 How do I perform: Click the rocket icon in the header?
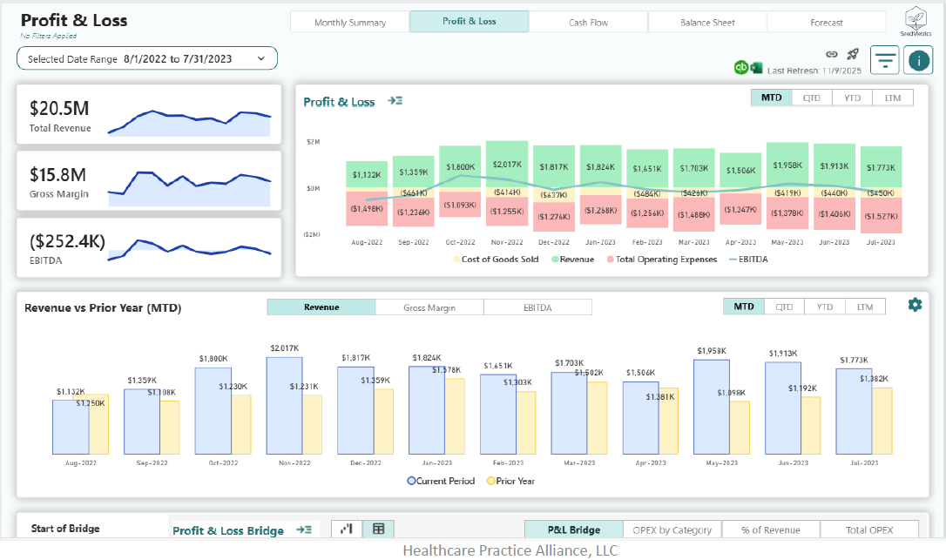(850, 54)
